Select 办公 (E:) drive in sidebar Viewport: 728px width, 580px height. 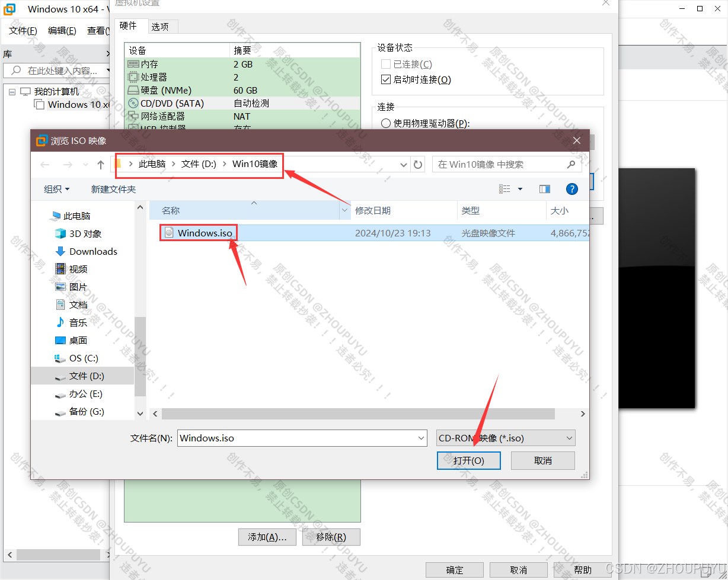click(79, 393)
